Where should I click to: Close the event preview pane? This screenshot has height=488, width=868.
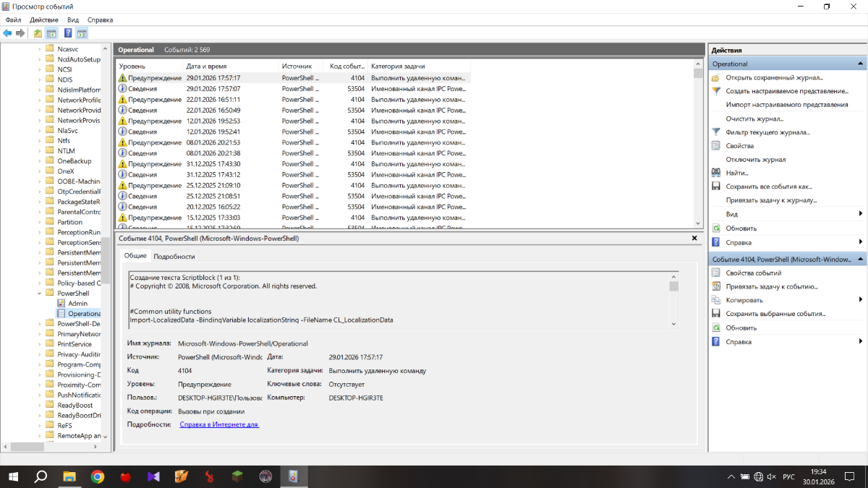tap(694, 238)
